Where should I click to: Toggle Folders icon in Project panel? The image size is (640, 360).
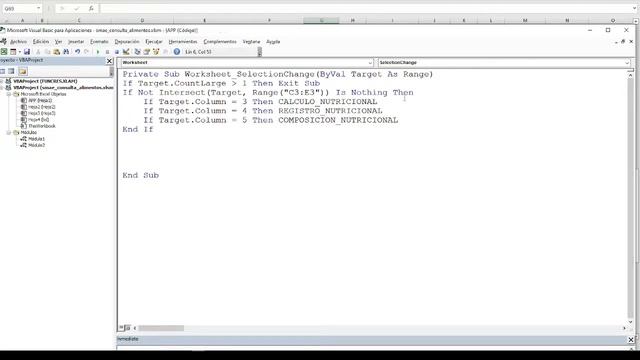tap(23, 71)
